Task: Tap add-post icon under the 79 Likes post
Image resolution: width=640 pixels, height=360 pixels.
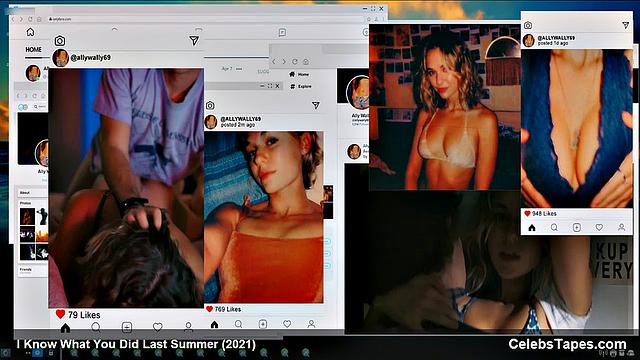Action: (x=127, y=327)
